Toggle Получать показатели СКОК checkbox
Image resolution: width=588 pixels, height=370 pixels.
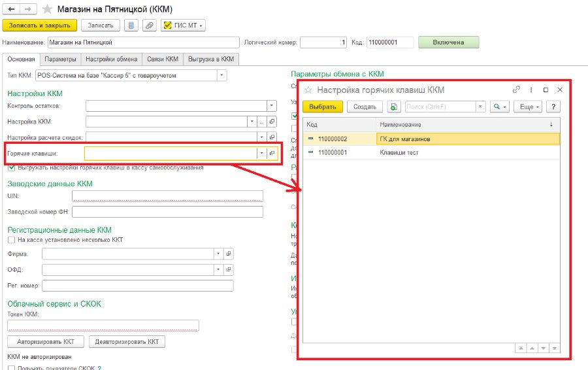point(12,368)
